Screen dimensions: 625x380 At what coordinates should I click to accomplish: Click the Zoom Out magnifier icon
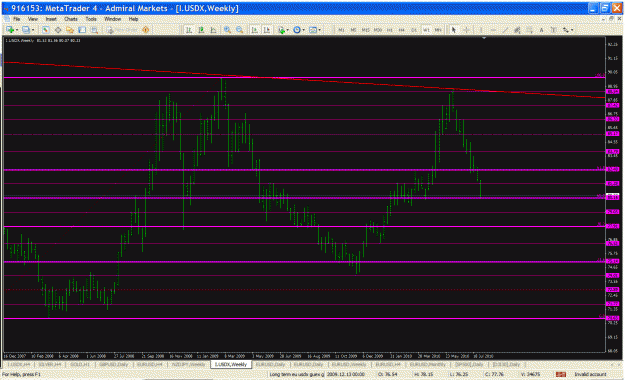tap(240, 30)
